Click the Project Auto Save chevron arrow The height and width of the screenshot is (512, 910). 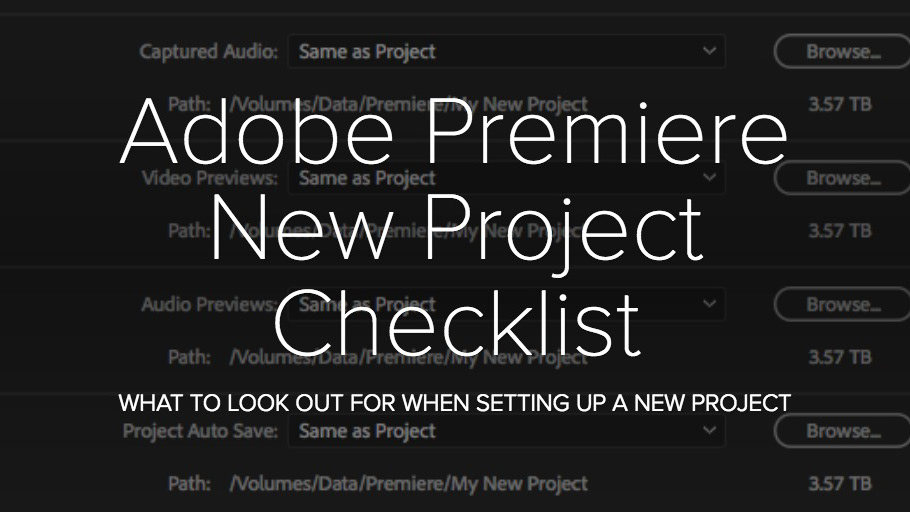pos(709,431)
